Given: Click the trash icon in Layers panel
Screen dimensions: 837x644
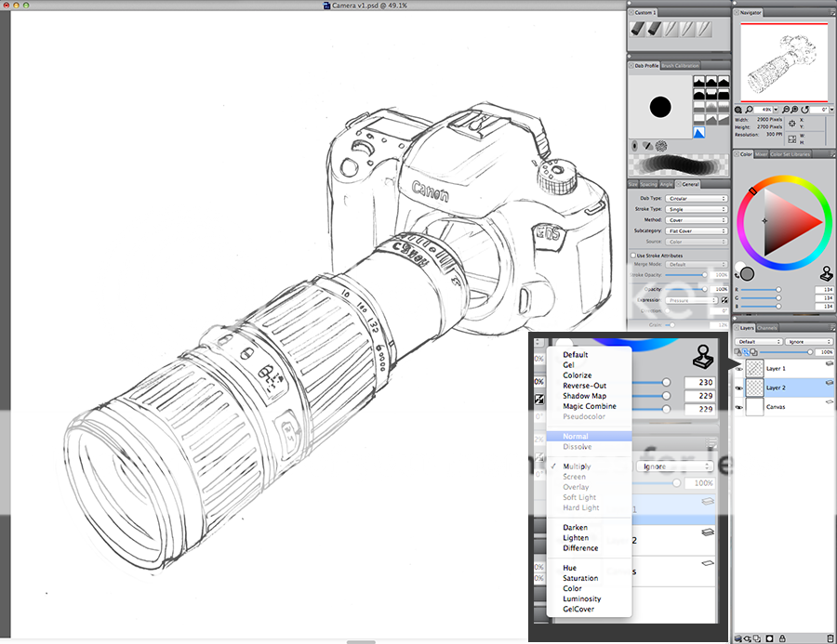Looking at the screenshot, I should click(830, 637).
